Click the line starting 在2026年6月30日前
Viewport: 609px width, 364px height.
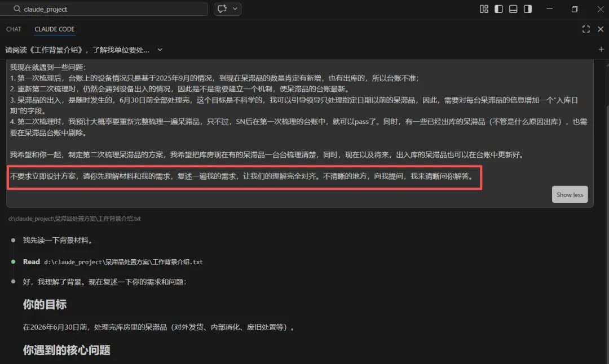tap(159, 327)
